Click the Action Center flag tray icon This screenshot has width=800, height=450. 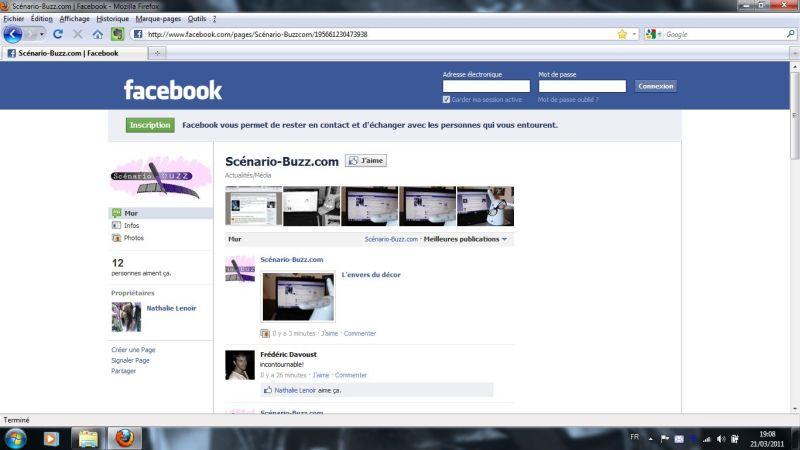coord(665,439)
